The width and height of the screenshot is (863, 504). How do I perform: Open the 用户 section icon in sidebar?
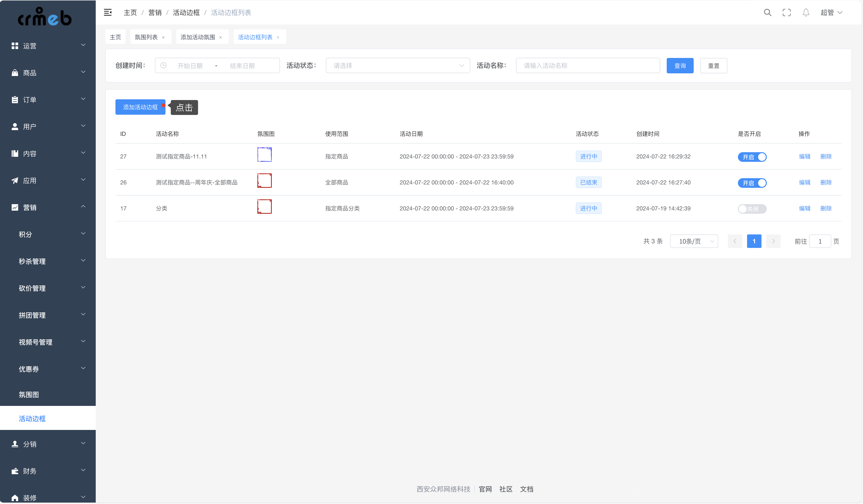tap(14, 126)
